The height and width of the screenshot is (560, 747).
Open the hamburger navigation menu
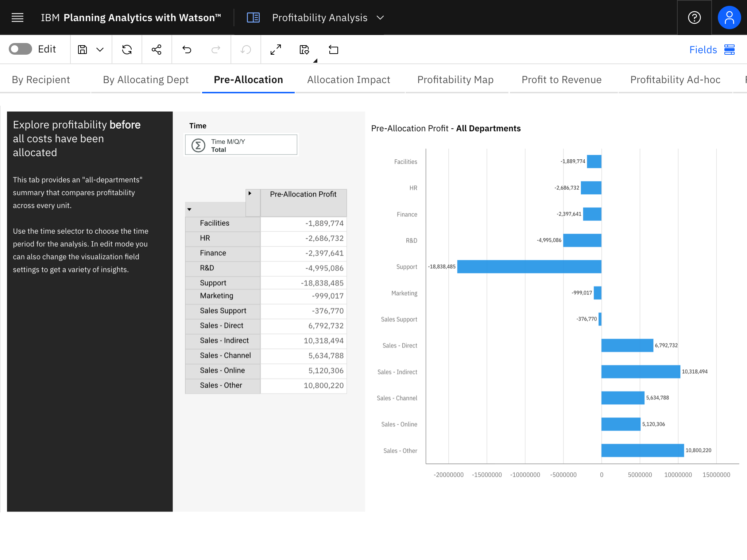point(18,17)
